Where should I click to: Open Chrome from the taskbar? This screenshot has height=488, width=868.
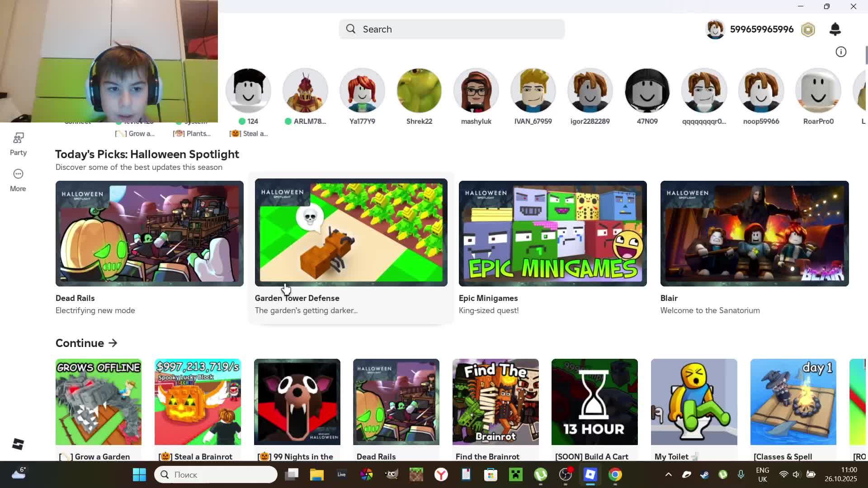615,474
